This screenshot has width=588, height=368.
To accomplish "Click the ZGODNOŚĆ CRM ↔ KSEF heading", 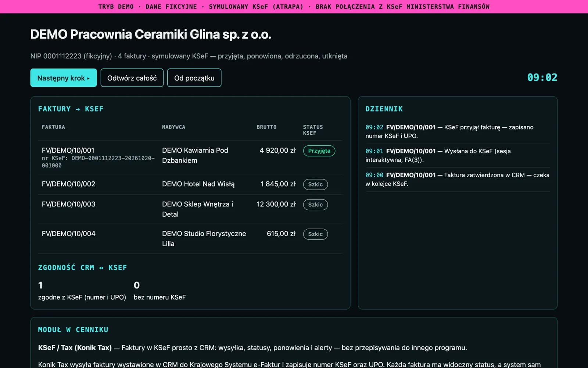I will tap(83, 268).
